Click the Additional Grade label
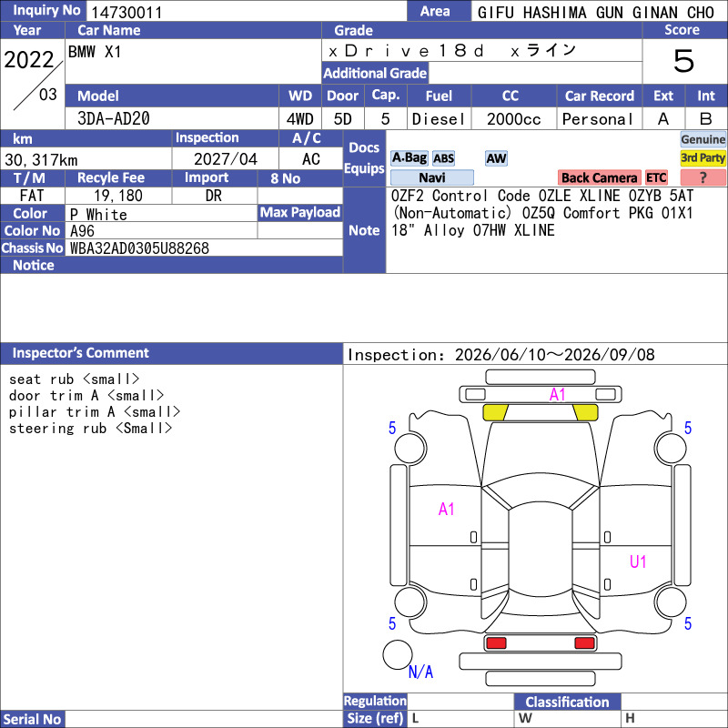Screen dimensions: 728x728 [375, 73]
